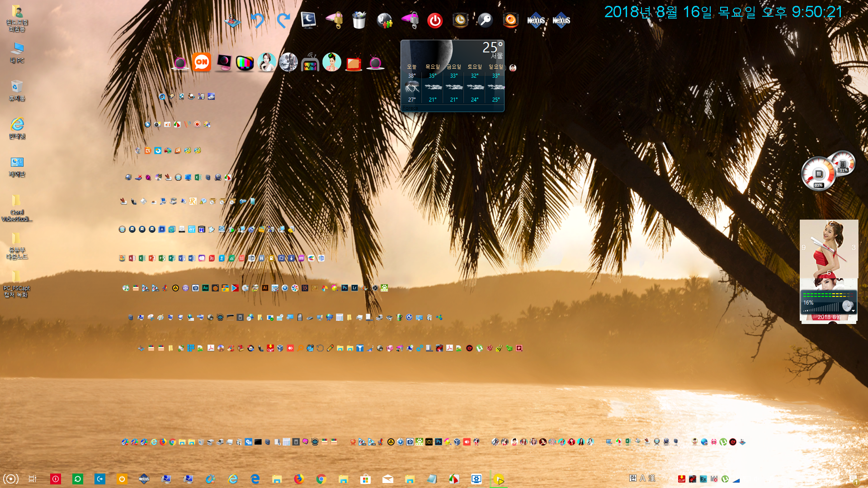Select 금요일 forecast in weather widget

coord(454,83)
